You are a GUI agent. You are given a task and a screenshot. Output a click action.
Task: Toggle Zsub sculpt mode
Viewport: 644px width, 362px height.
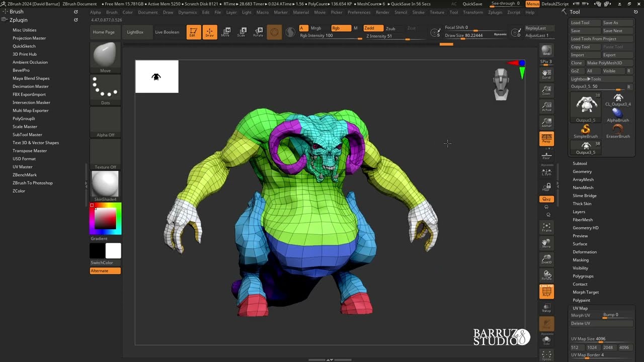click(x=390, y=28)
